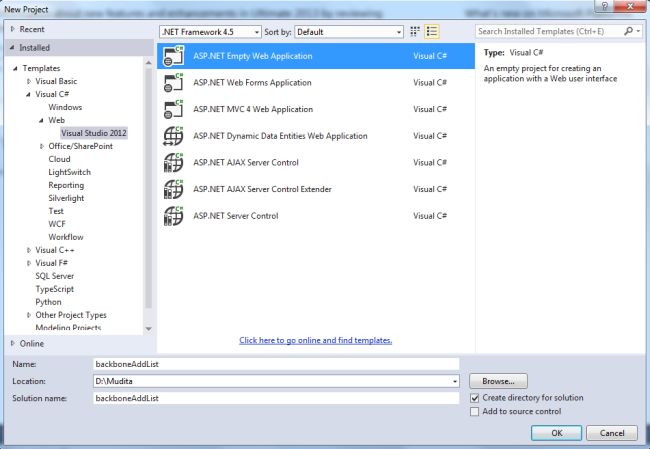Viewport: 650px width, 449px height.
Task: Open the .NET Framework 4.5 dropdown
Action: 210,32
